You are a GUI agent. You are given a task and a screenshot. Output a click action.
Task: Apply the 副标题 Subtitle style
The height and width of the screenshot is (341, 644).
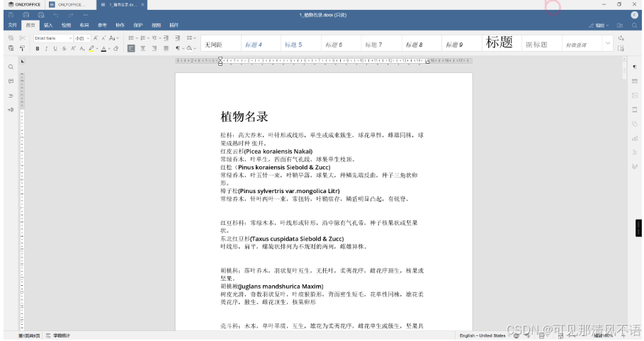[542, 43]
